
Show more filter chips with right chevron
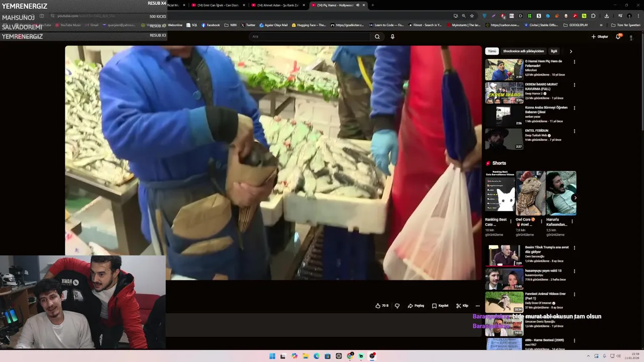[571, 51]
